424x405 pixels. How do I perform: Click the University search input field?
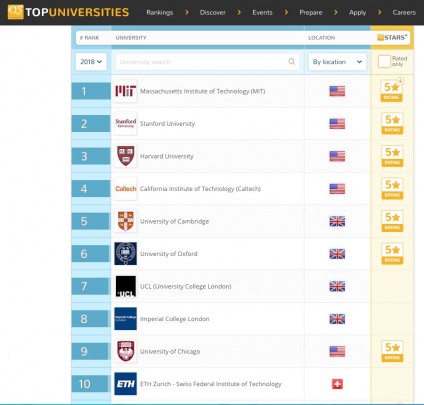coord(207,62)
